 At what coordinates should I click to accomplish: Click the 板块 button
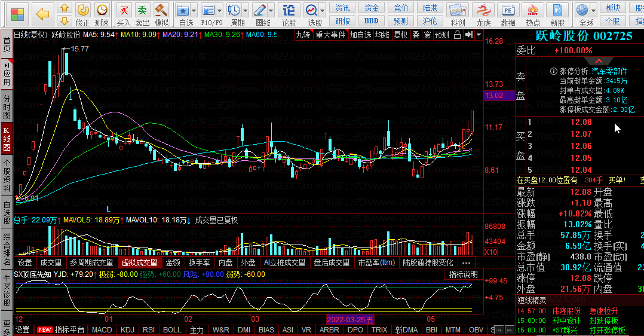pyautogui.click(x=613, y=8)
